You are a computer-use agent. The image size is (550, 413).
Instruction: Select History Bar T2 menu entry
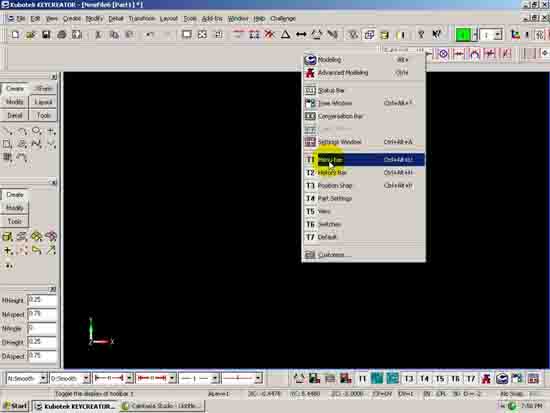click(364, 173)
